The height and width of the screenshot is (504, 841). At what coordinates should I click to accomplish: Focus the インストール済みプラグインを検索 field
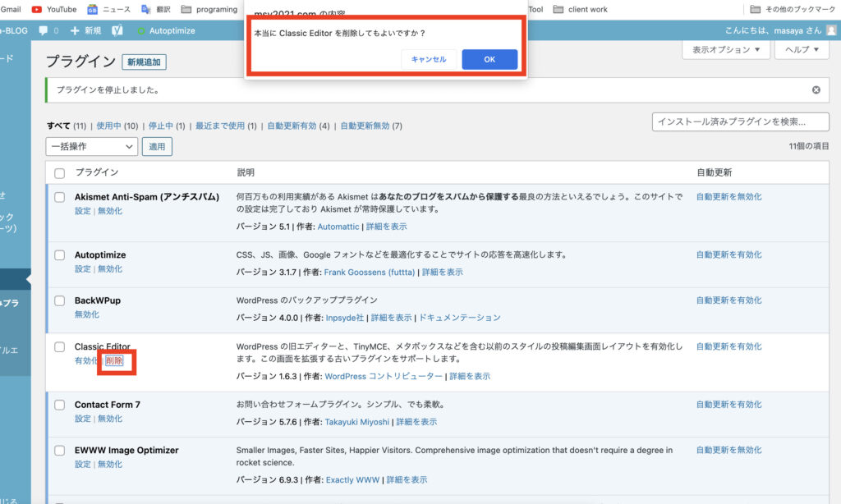point(741,121)
